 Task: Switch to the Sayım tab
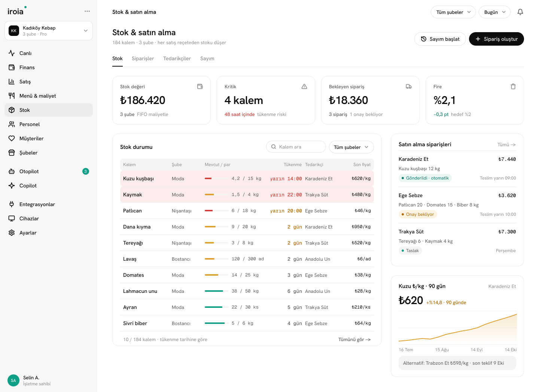click(x=207, y=58)
